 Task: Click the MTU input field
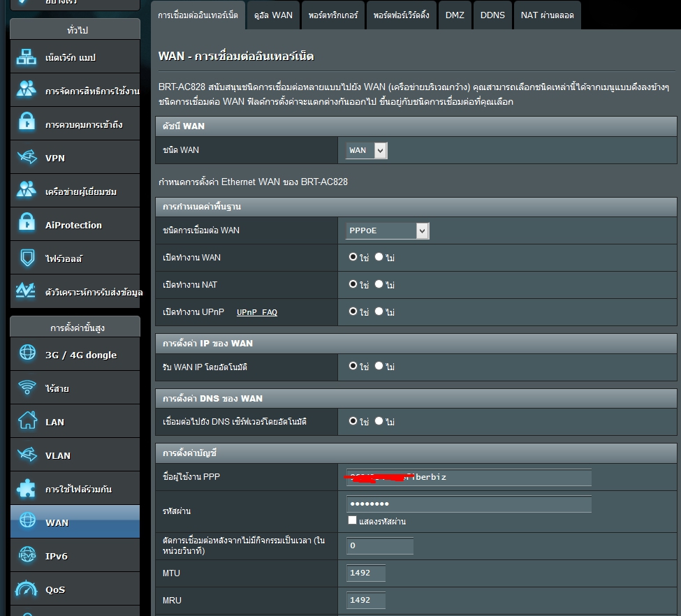(366, 573)
